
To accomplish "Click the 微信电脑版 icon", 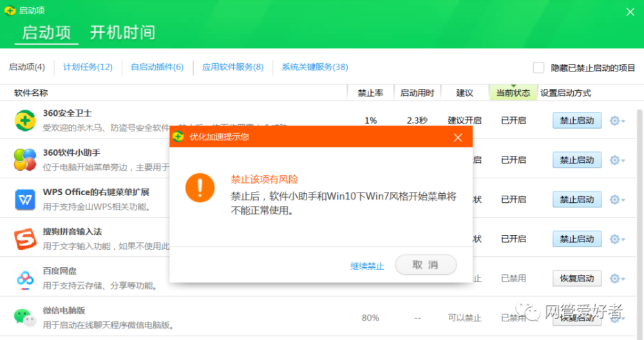I will (25, 317).
